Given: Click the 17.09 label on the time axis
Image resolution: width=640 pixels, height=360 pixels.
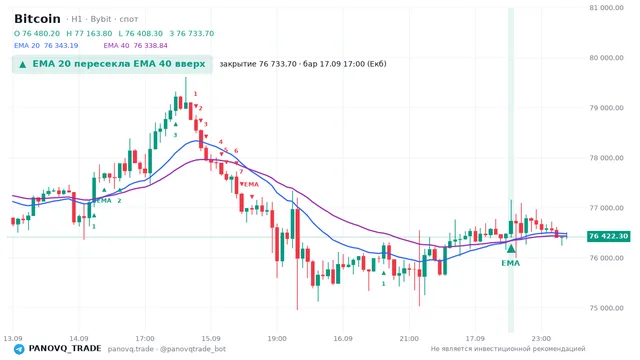Looking at the screenshot, I should click(x=475, y=339).
